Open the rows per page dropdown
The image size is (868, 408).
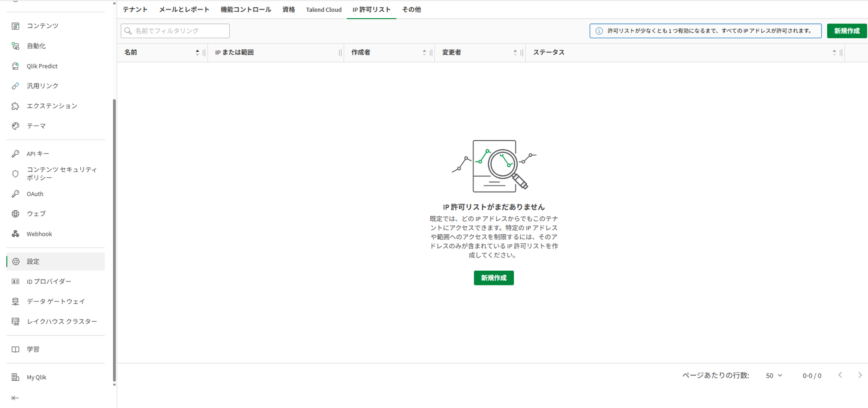coord(773,375)
